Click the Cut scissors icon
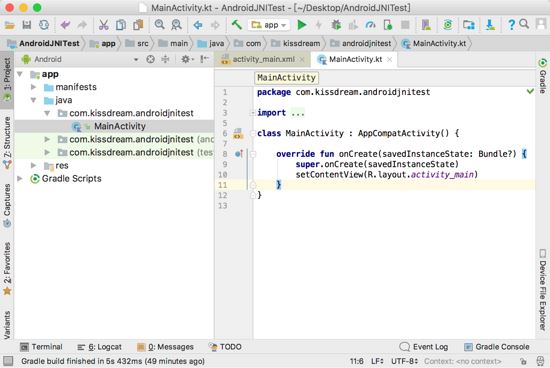Viewport: 550px width, 368px height. (x=103, y=25)
